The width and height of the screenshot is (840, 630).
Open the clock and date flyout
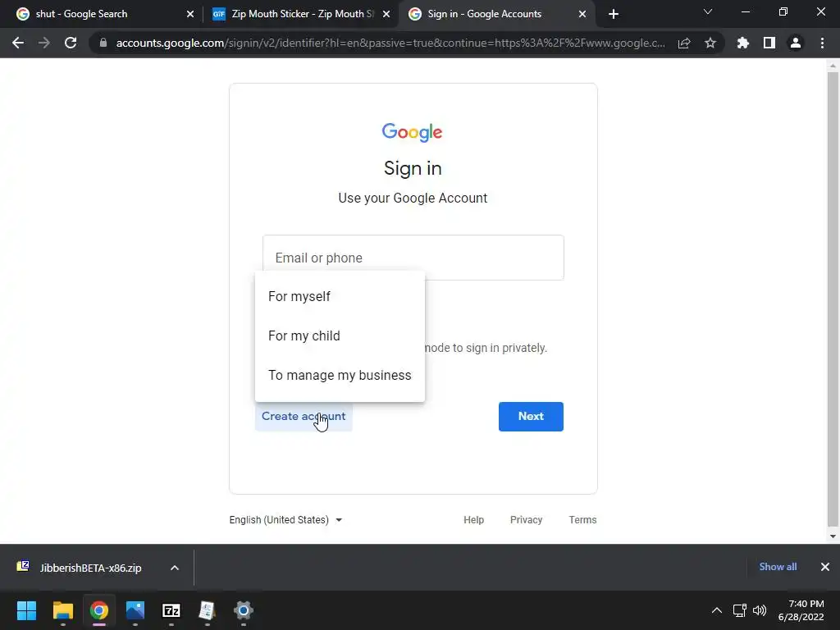click(x=801, y=610)
